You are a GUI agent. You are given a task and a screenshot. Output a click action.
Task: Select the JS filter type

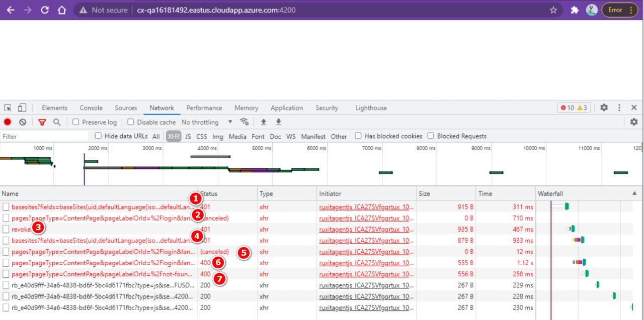[188, 137]
